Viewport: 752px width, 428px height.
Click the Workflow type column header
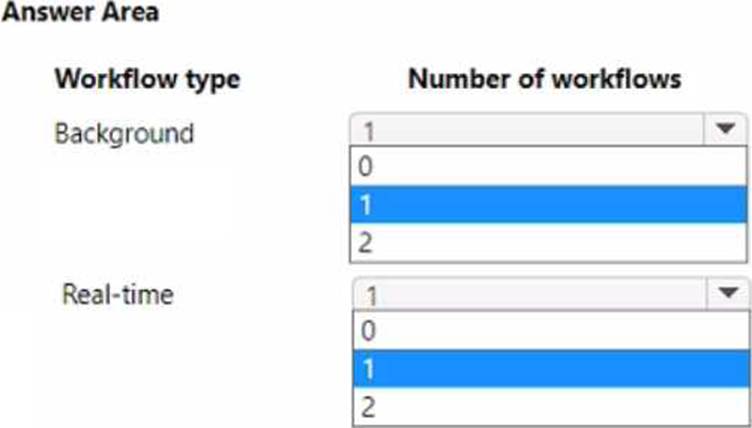147,79
